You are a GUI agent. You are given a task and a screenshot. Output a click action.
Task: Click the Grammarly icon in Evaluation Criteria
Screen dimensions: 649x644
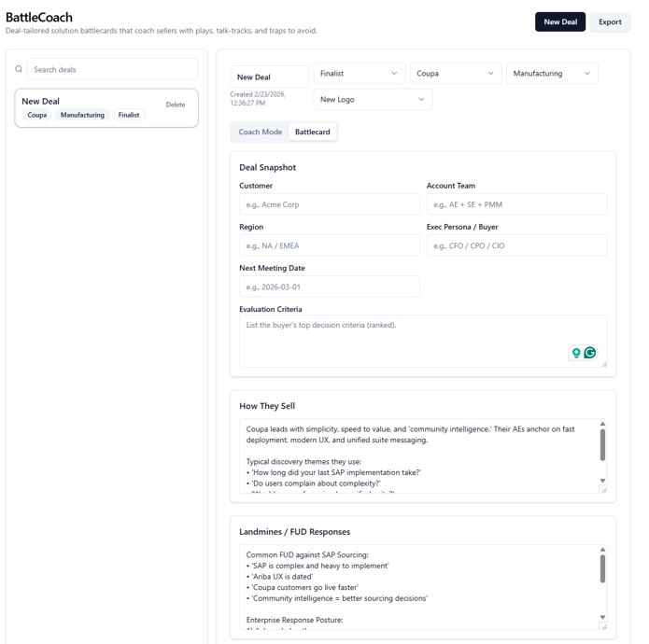590,353
